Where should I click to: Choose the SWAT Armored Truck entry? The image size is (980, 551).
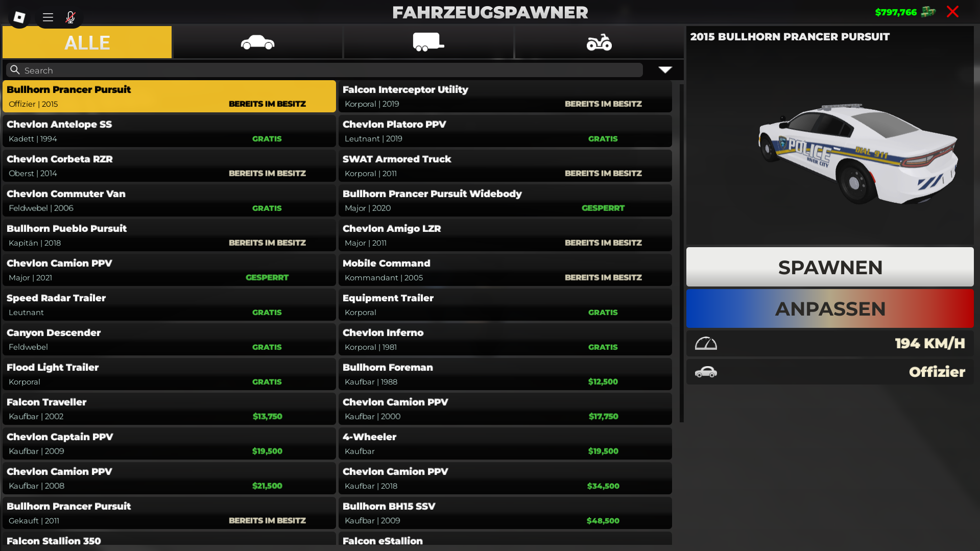[x=505, y=166]
